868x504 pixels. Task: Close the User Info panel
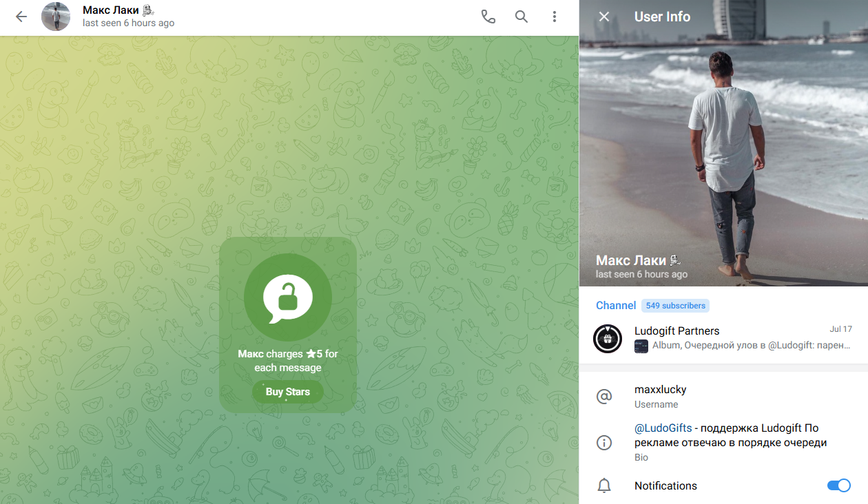pos(603,17)
